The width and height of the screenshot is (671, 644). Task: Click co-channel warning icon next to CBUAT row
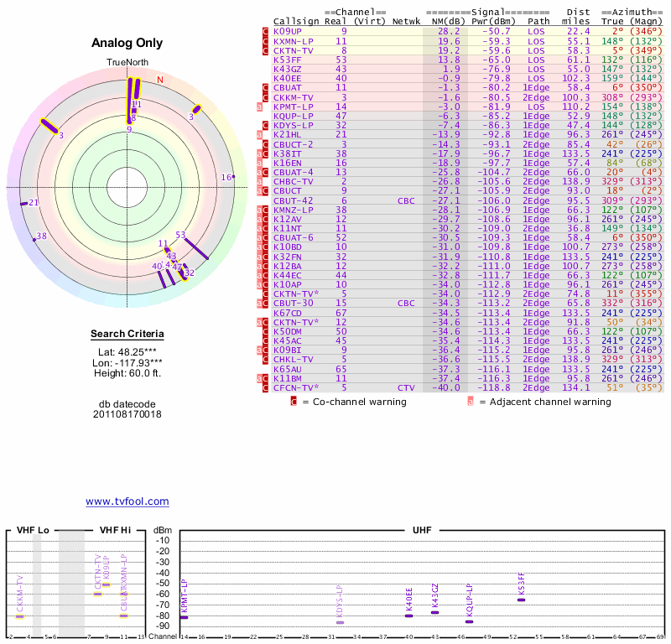(x=265, y=87)
